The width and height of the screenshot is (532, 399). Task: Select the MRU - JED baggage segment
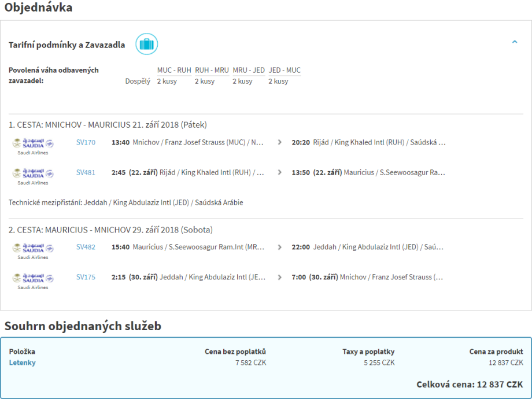coord(249,71)
